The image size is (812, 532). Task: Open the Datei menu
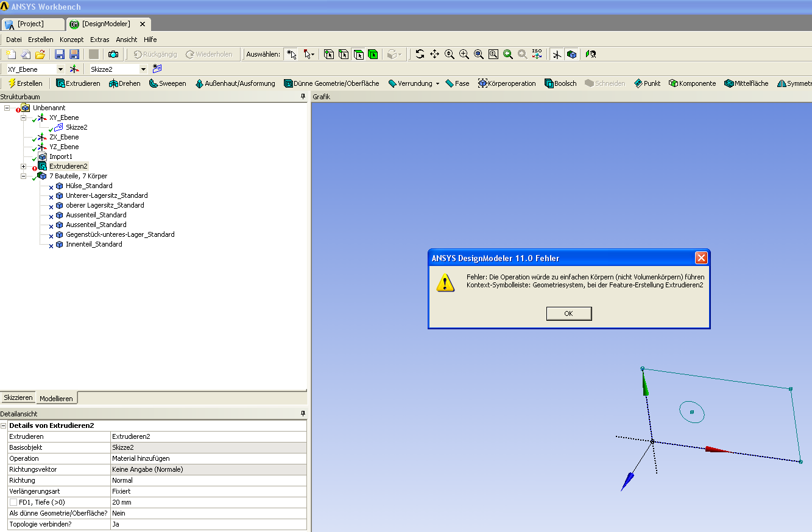pyautogui.click(x=14, y=40)
